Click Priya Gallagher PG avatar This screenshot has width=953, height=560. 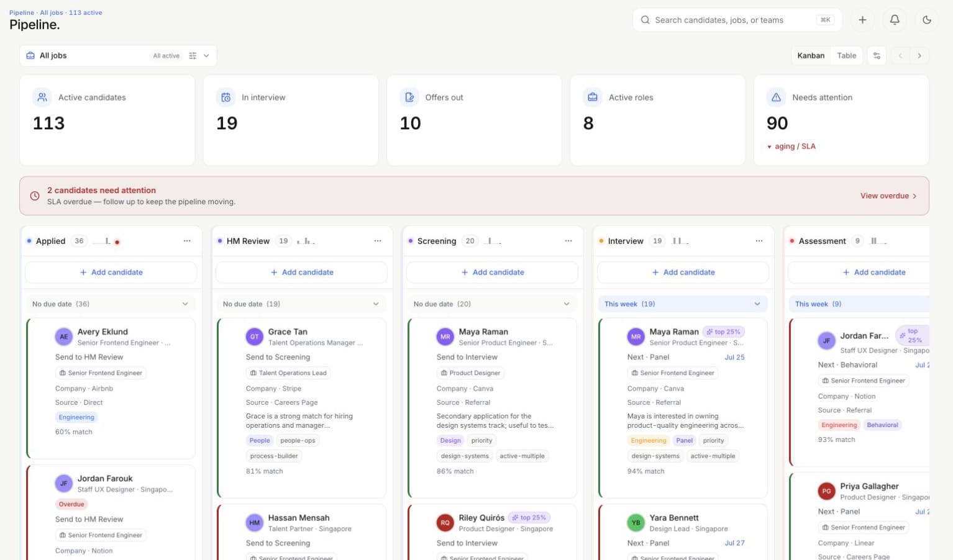(x=827, y=491)
